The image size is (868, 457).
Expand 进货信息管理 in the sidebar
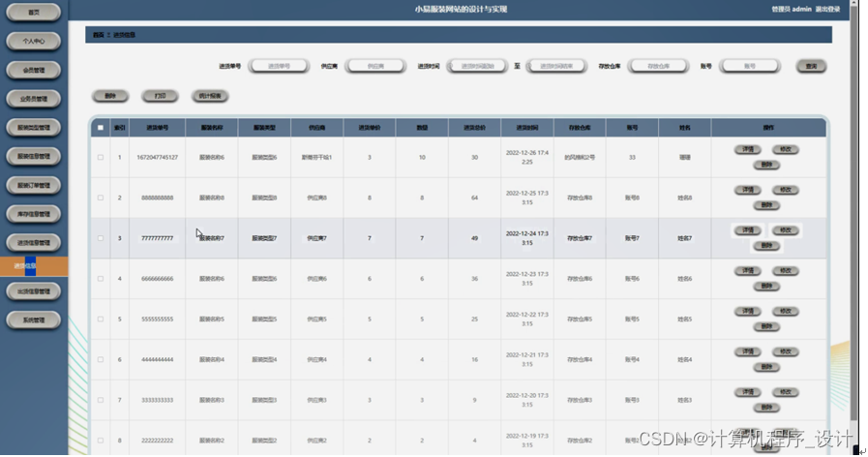(34, 243)
